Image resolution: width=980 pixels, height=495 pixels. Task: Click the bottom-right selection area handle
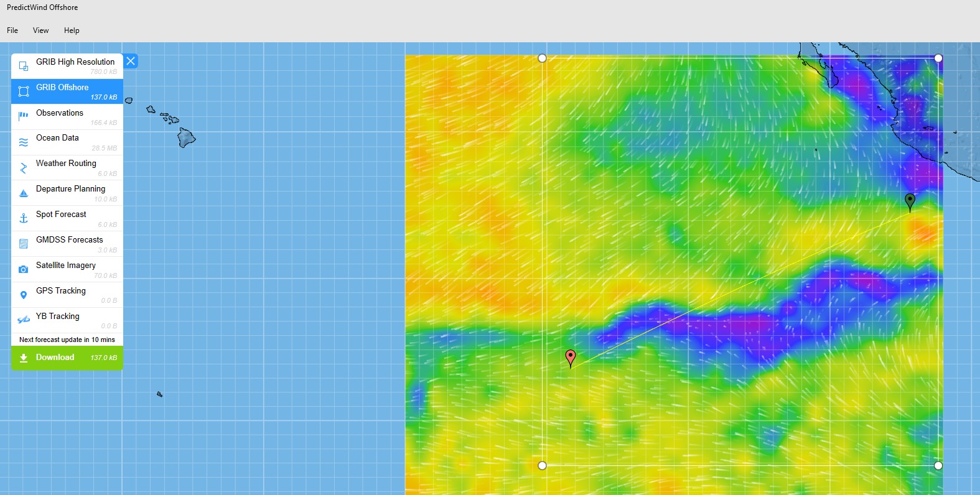pos(938,466)
